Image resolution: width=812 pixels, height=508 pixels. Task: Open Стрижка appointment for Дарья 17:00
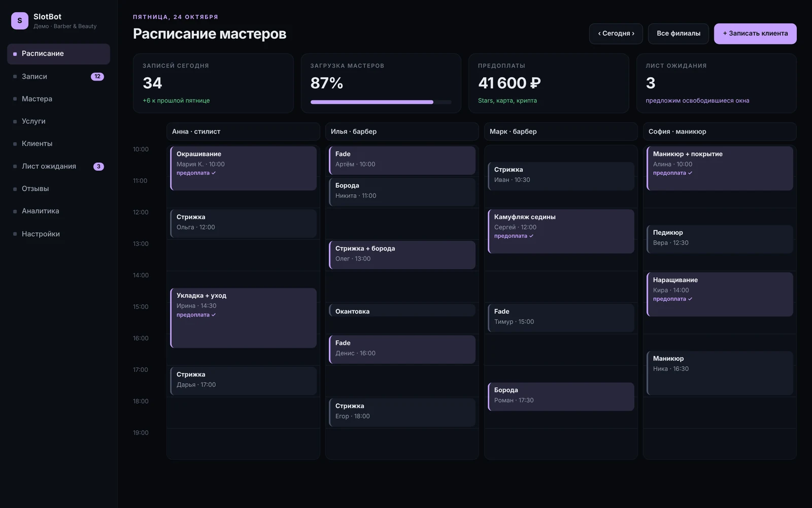pyautogui.click(x=243, y=381)
